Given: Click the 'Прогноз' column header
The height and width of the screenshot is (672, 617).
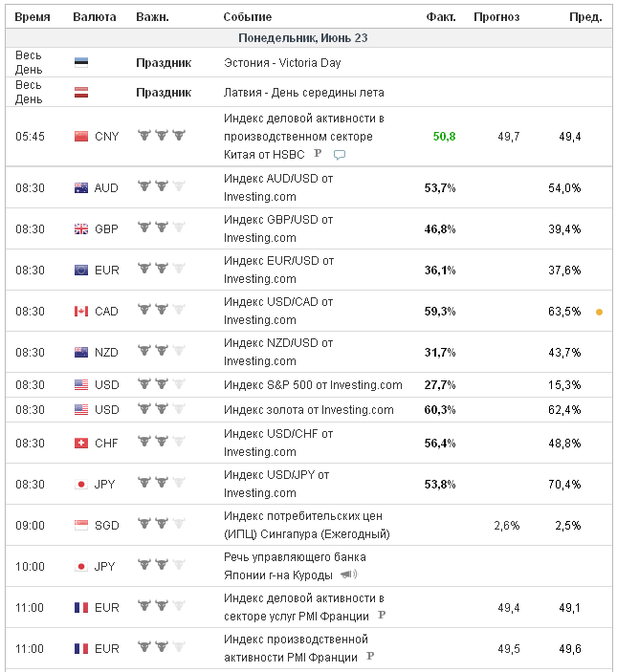Looking at the screenshot, I should (x=496, y=17).
